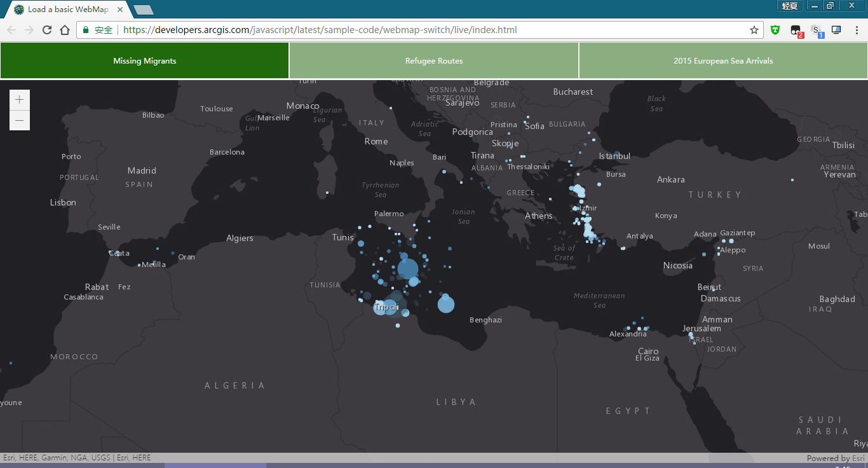Zoom out with the minus button
Viewport: 868px width, 468px height.
20,120
